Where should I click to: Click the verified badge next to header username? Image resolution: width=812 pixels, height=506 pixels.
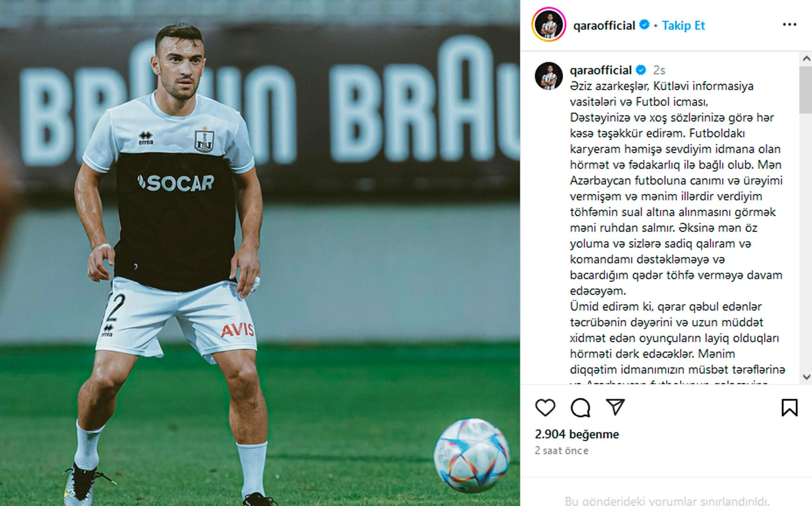click(644, 25)
